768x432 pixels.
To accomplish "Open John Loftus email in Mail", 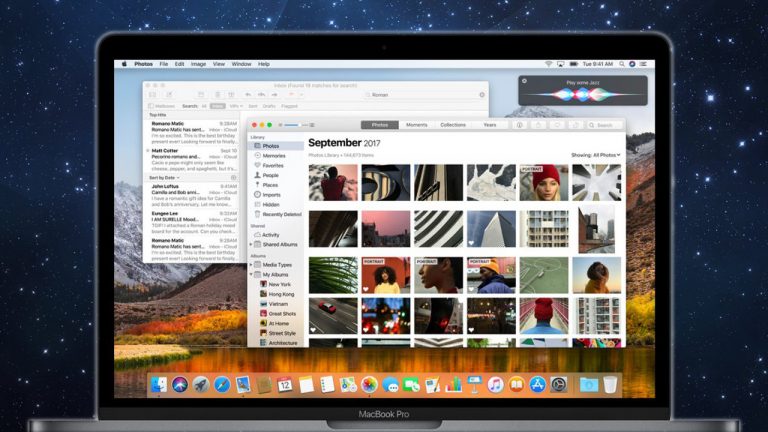I will click(193, 195).
